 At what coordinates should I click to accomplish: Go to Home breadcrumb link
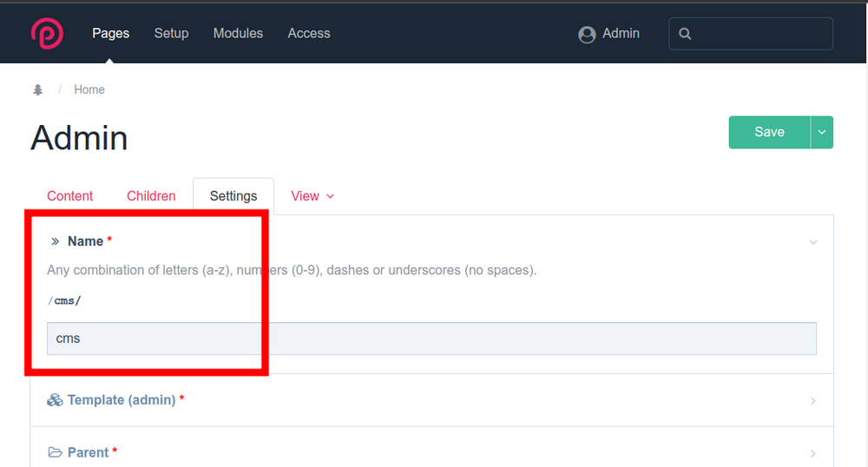[89, 89]
